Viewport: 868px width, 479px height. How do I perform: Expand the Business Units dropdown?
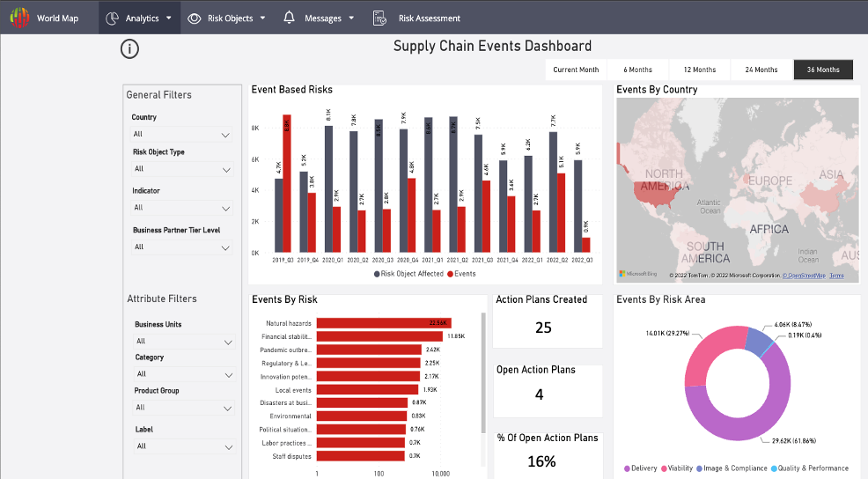coord(181,342)
